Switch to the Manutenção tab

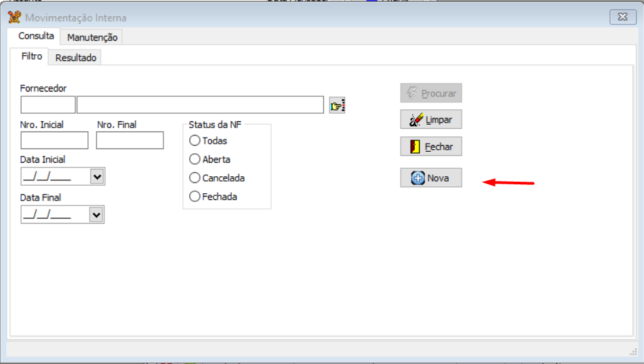pyautogui.click(x=92, y=37)
